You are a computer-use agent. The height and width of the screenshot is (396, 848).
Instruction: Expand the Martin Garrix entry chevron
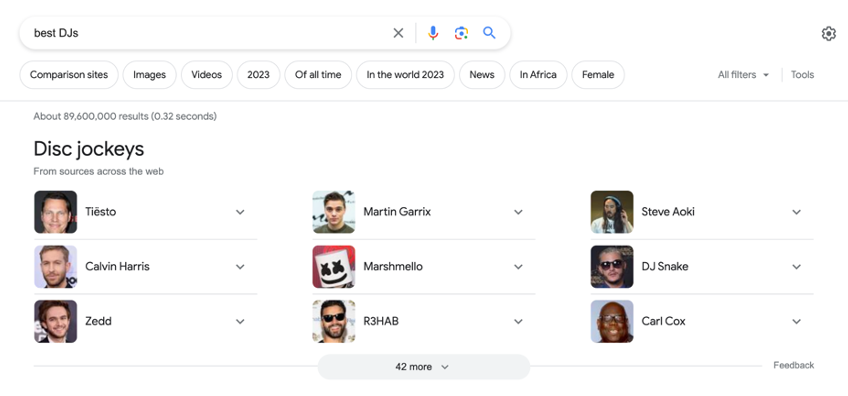[518, 212]
